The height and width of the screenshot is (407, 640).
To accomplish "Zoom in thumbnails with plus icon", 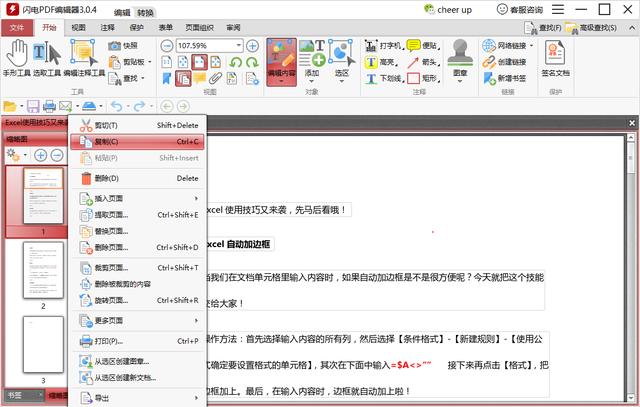I will click(40, 155).
